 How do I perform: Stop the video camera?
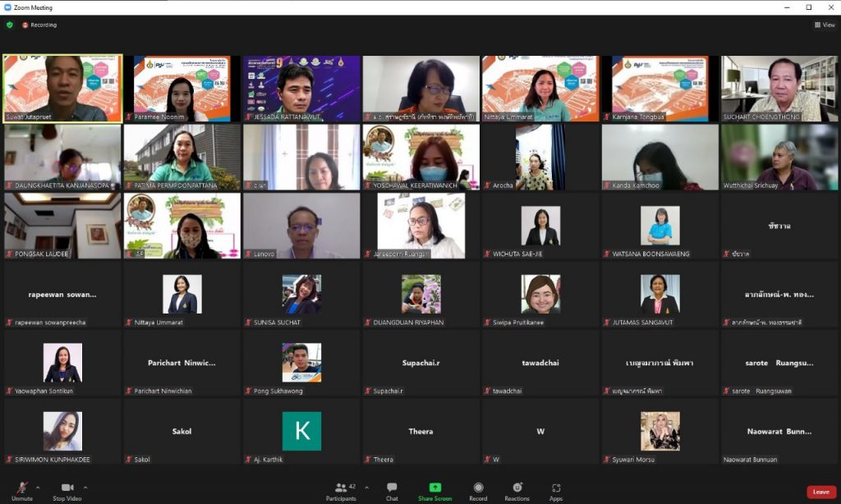pos(67,490)
